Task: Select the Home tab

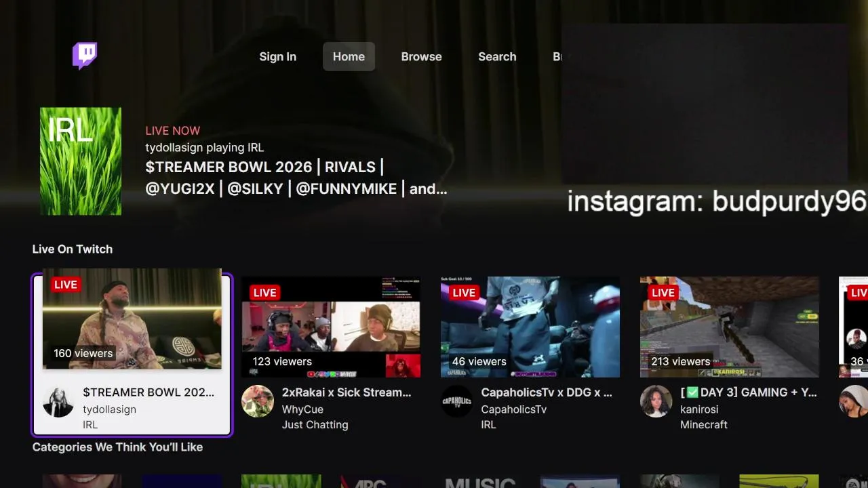Action: 349,57
